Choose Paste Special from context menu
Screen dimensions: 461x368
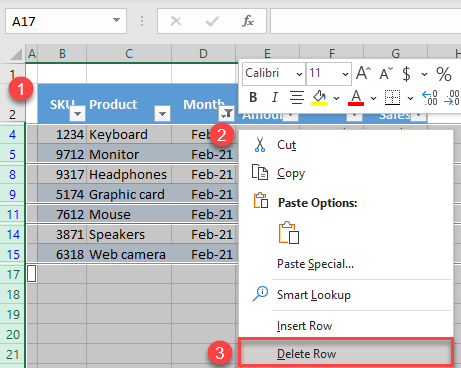point(346,264)
